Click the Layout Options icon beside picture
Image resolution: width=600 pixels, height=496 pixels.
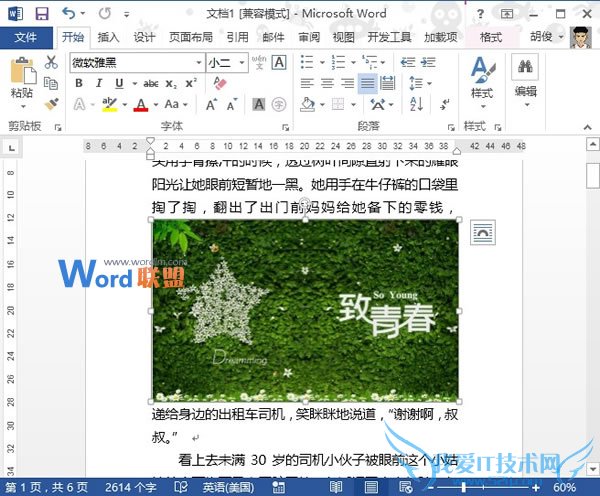point(483,232)
